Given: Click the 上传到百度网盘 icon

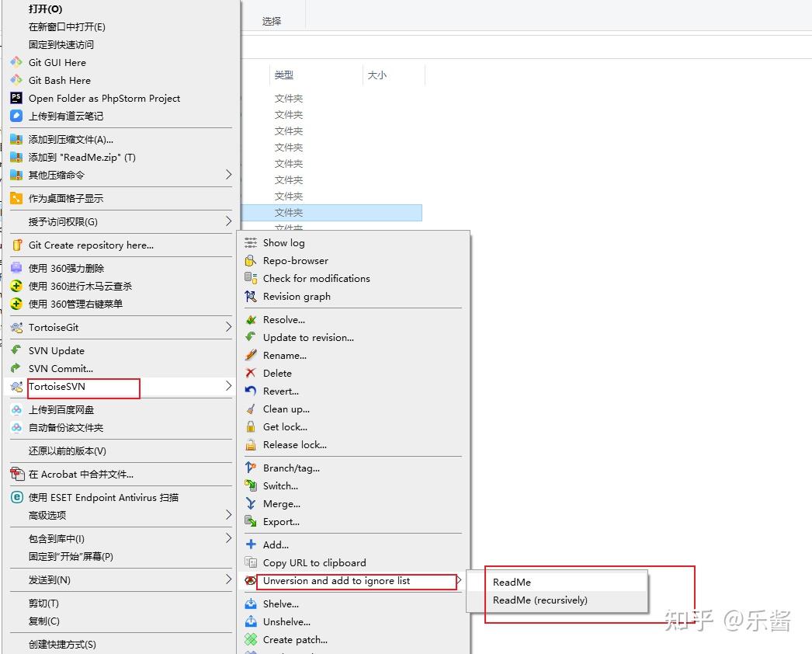Looking at the screenshot, I should pos(16,409).
